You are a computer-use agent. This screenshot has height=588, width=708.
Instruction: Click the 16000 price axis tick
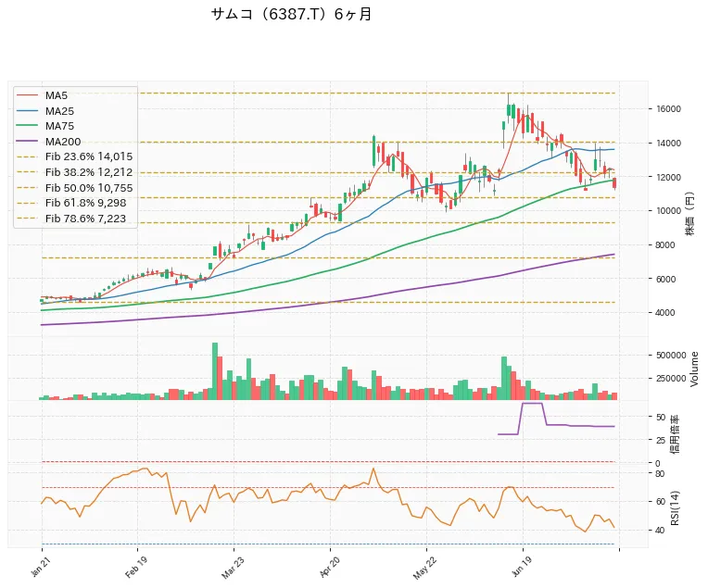coord(669,109)
